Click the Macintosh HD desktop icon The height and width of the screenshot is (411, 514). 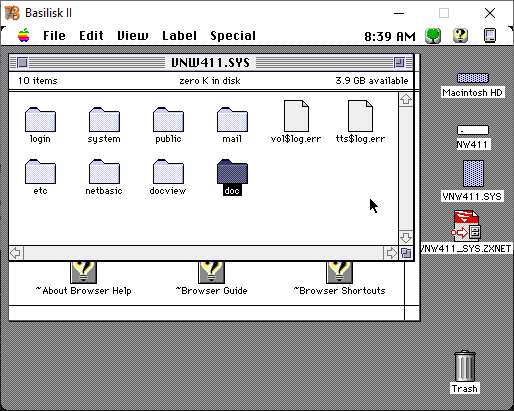tap(473, 78)
